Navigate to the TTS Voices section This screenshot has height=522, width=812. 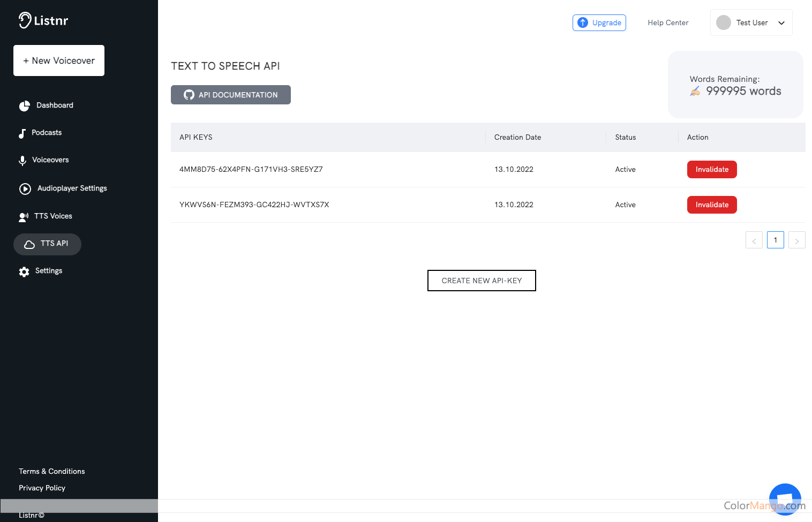54,216
